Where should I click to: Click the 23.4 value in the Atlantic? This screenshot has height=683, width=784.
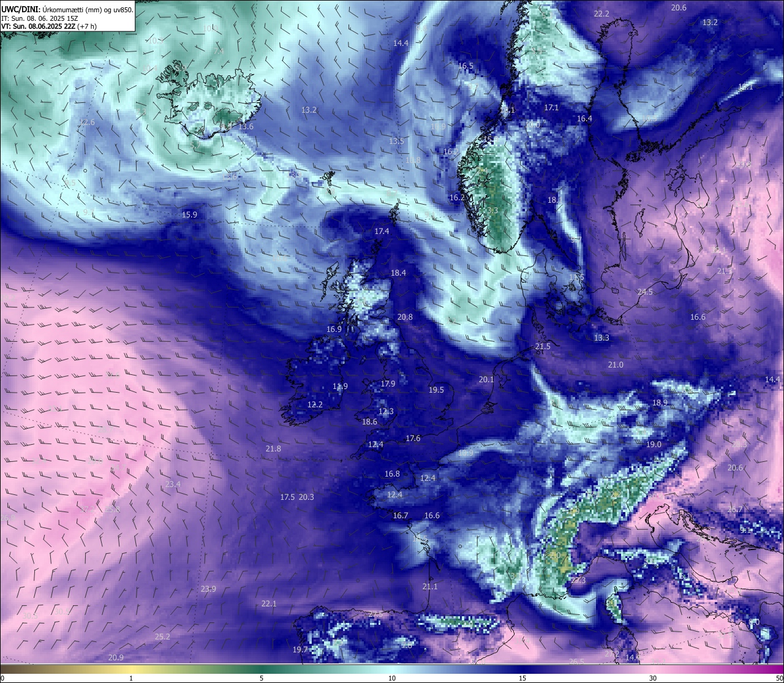[173, 484]
